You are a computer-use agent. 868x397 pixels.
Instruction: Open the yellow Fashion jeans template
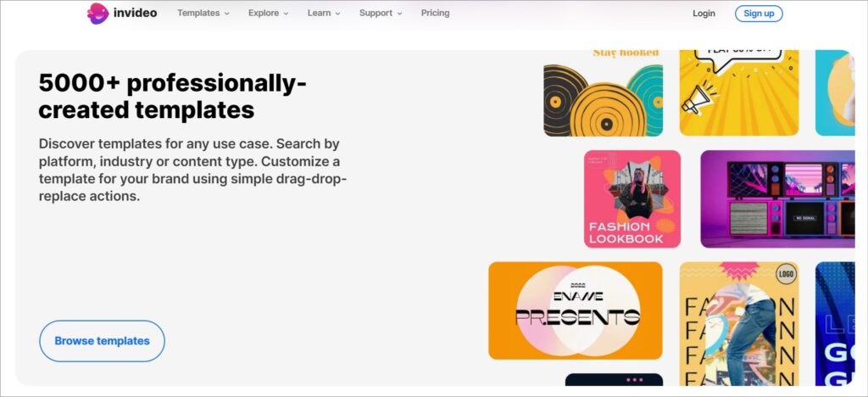click(739, 324)
